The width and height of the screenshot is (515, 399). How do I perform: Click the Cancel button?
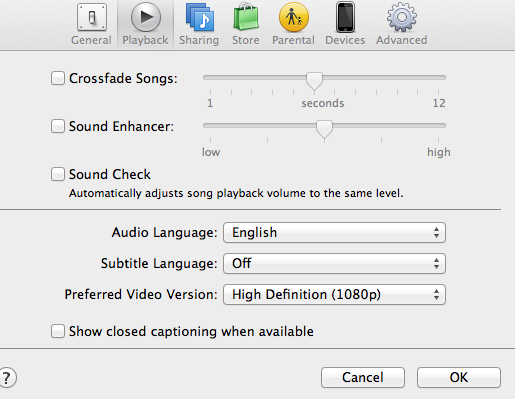(x=363, y=378)
